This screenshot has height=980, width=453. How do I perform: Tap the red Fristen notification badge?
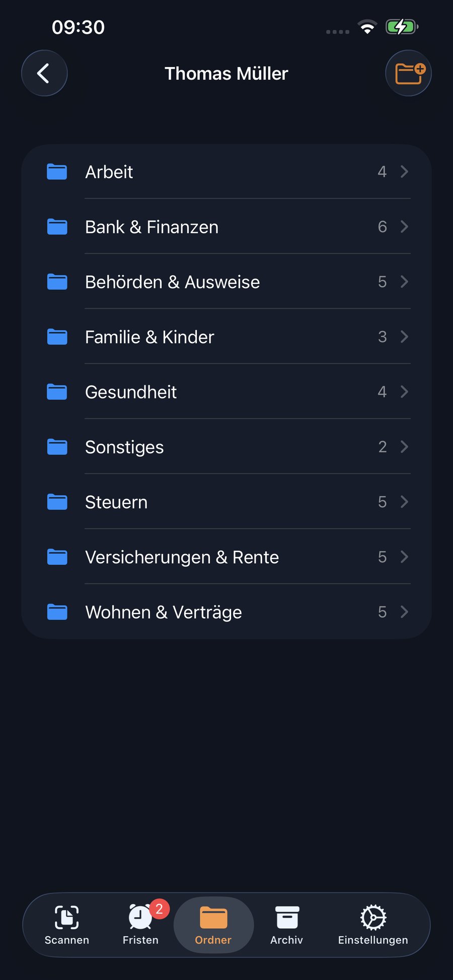(x=159, y=909)
